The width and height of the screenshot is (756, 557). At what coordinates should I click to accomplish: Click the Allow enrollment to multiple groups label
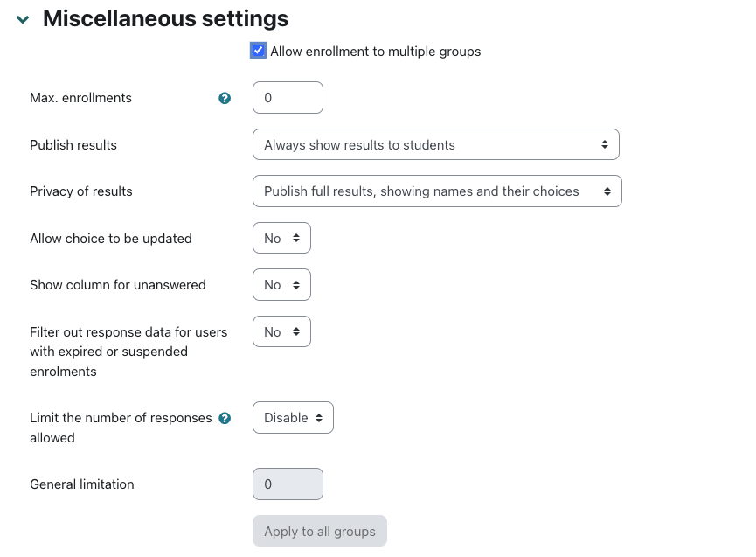pyautogui.click(x=375, y=52)
